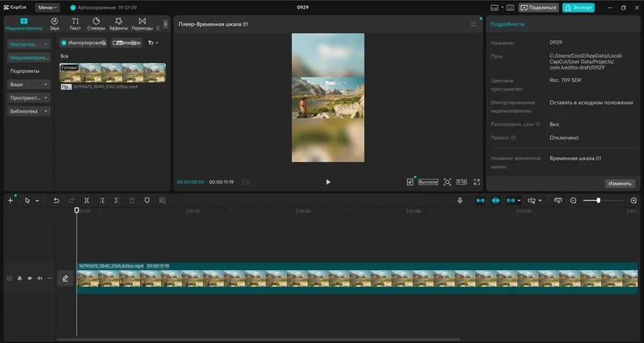This screenshot has height=343, width=644.
Task: Open preview axis dropdown arrow
Action: coord(540,201)
